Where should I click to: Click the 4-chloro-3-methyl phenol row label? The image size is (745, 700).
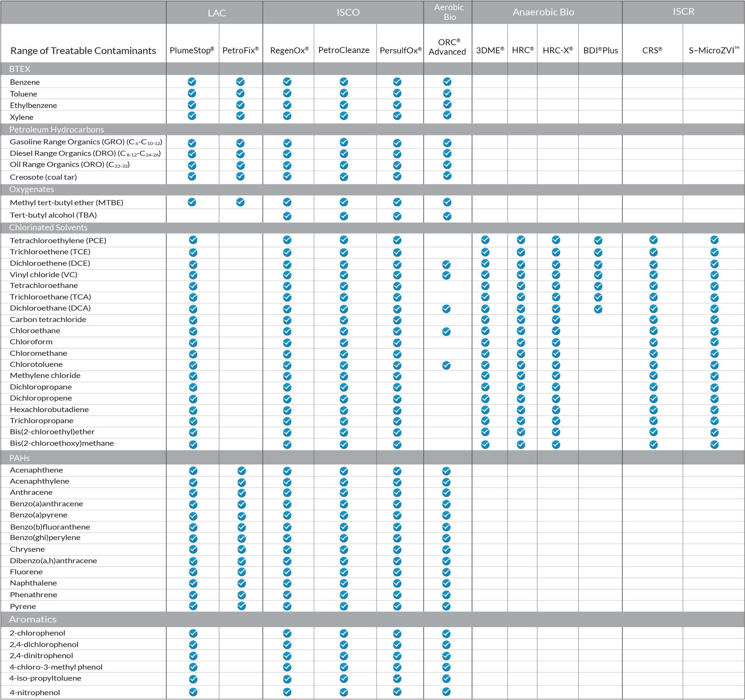56,667
